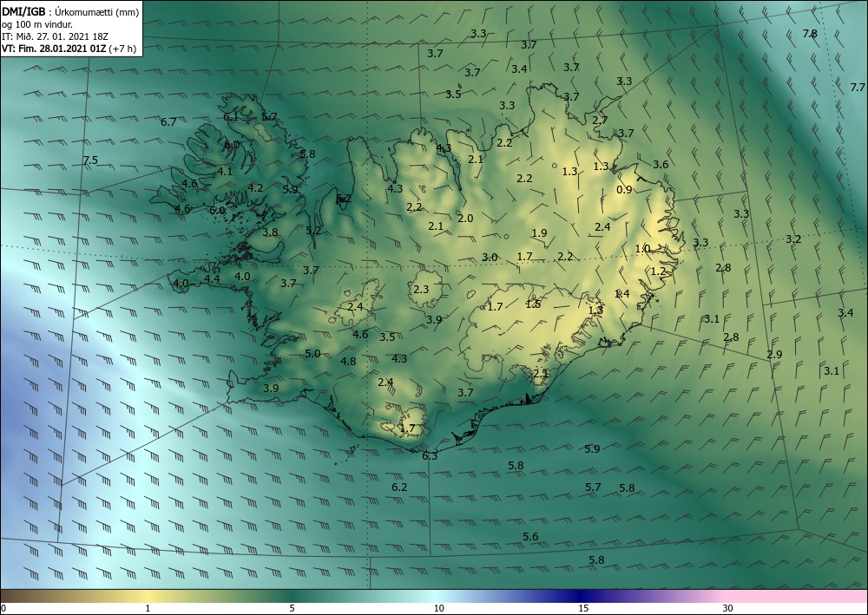This screenshot has width=868, height=615.
Task: Click the value "1.2" on the map
Action: tap(658, 271)
